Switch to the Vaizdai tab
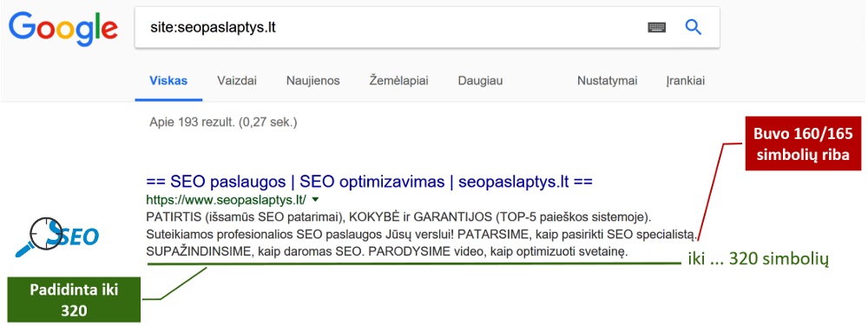The height and width of the screenshot is (326, 868). 237,81
